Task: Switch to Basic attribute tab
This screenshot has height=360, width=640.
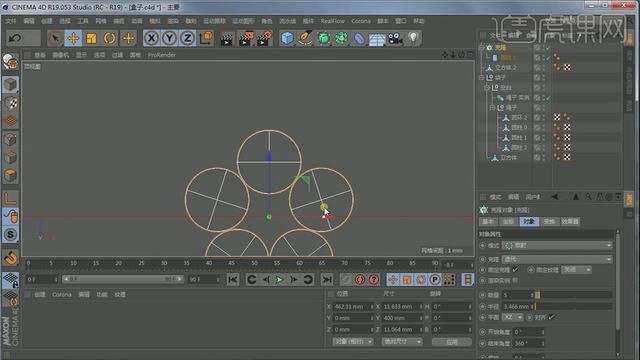Action: pyautogui.click(x=488, y=221)
